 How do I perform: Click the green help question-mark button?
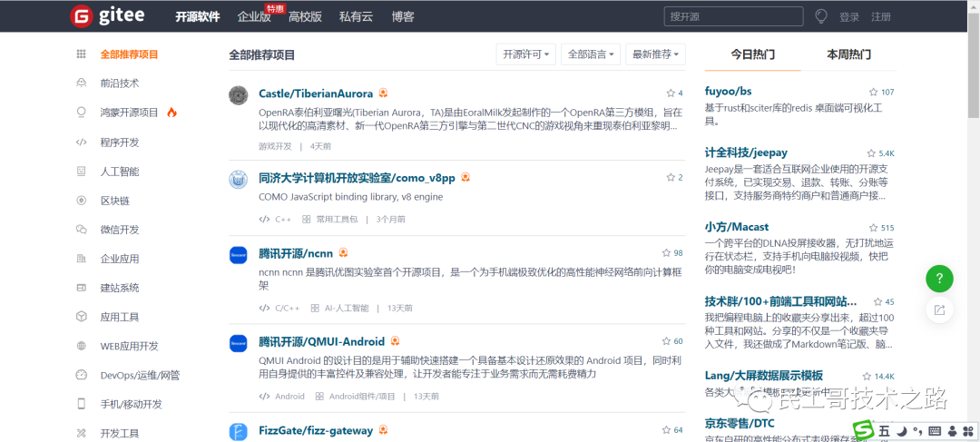pos(939,279)
